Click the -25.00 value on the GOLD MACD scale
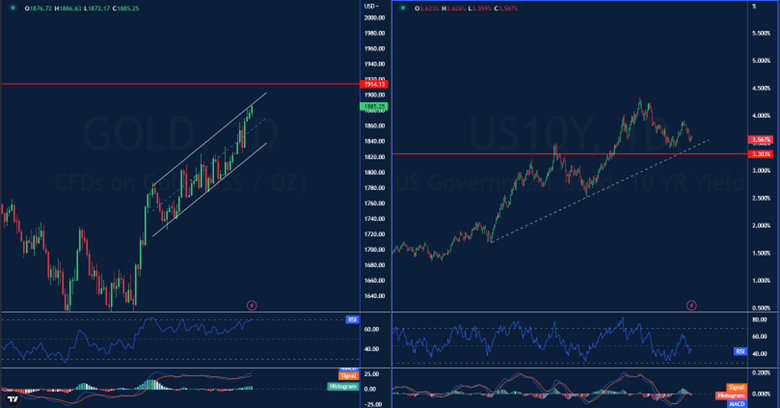780x408 pixels. (372, 405)
